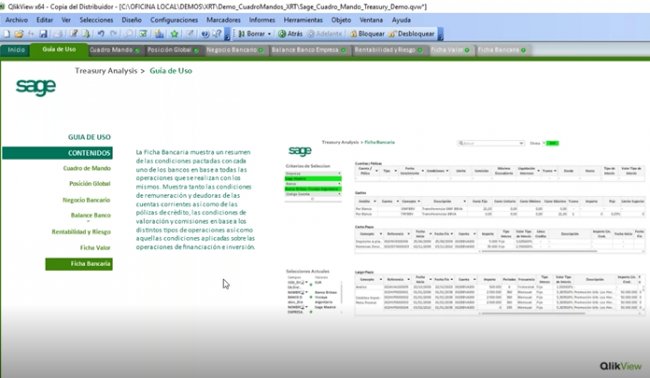
Task: Click the CONTENIDOS sidebar button
Action: pyautogui.click(x=57, y=153)
